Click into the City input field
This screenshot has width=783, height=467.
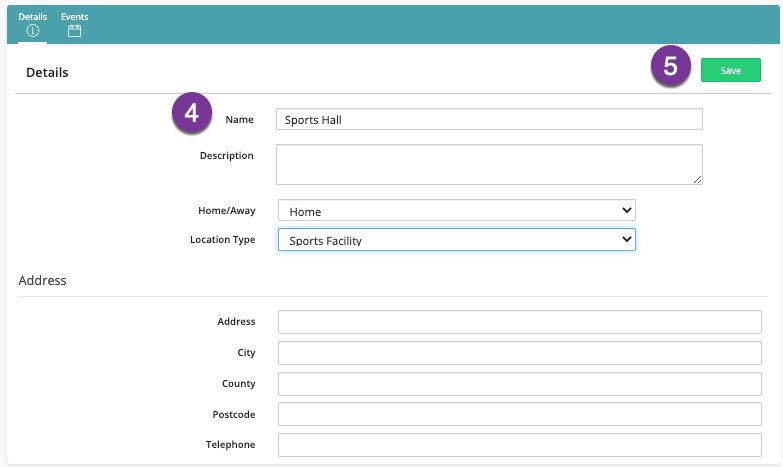[x=519, y=353]
